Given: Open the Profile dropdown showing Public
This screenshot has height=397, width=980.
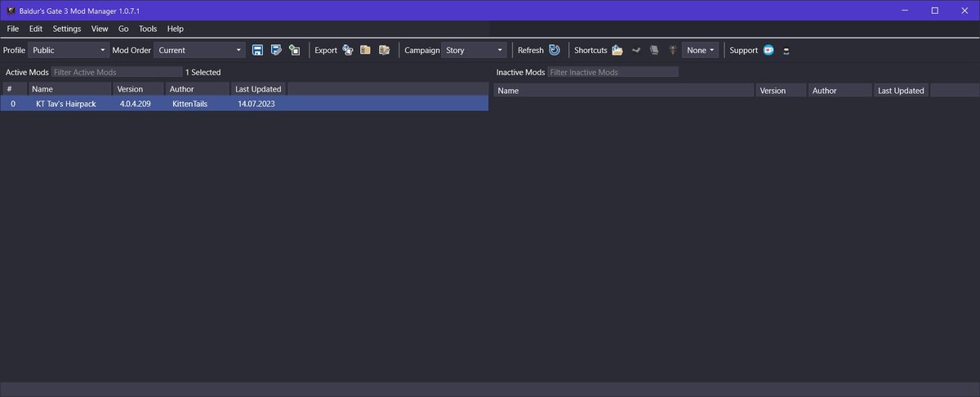Looking at the screenshot, I should pos(68,50).
